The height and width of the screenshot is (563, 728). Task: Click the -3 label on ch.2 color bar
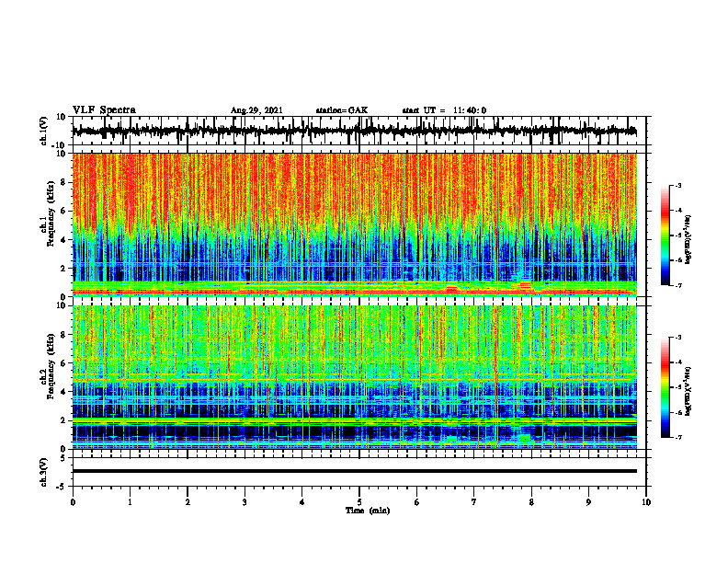pyautogui.click(x=678, y=338)
